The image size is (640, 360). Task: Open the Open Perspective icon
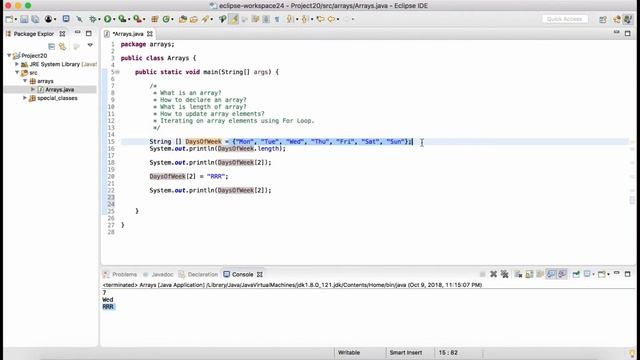(x=603, y=19)
